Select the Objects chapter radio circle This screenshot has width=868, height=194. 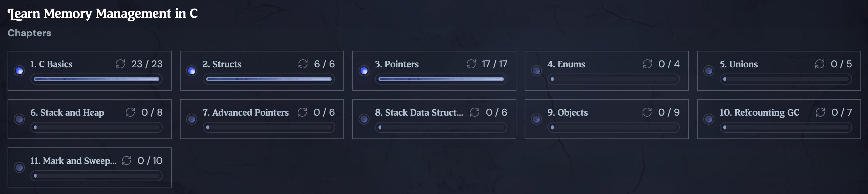coord(536,119)
